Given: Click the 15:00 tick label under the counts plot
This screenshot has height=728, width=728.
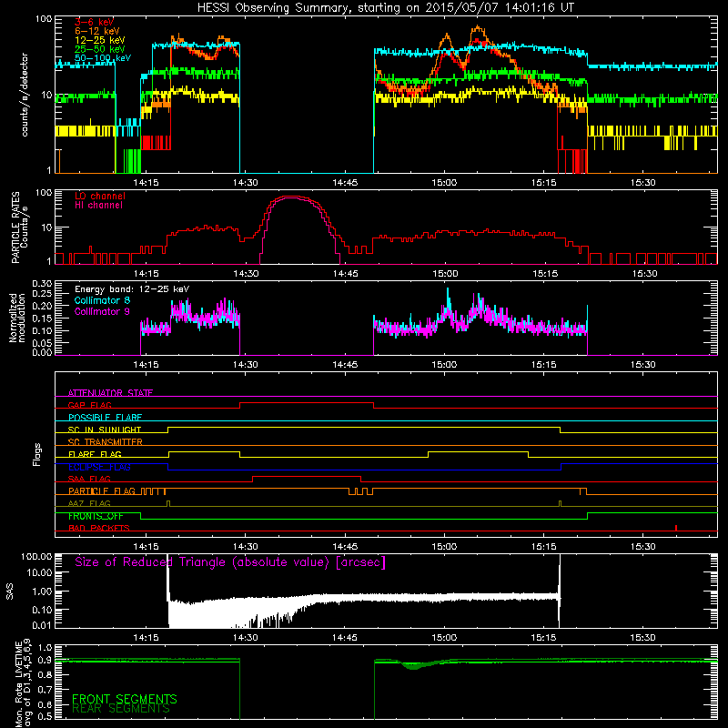Looking at the screenshot, I should [x=444, y=183].
